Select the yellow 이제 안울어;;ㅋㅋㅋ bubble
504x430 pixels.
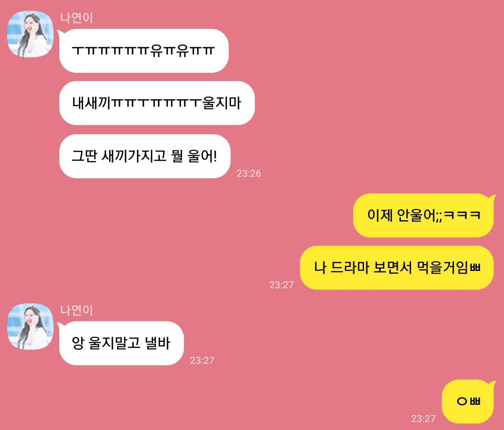(424, 215)
